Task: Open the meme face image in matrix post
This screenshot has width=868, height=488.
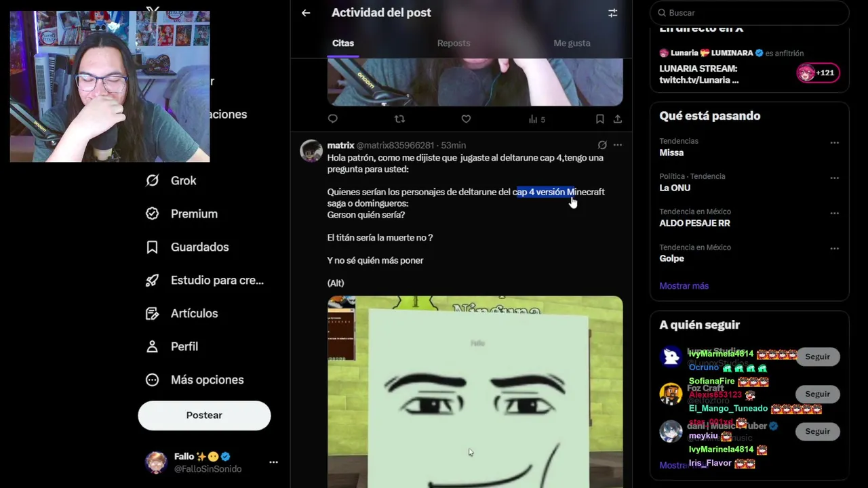Action: (475, 392)
